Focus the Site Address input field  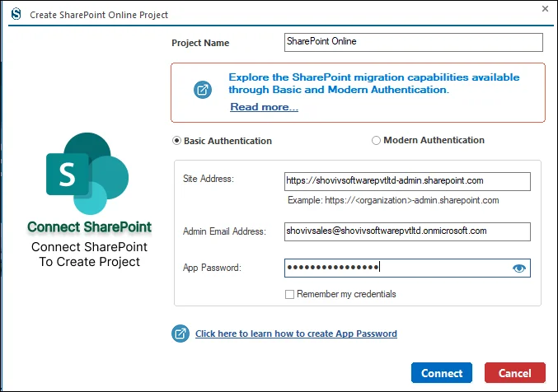407,181
